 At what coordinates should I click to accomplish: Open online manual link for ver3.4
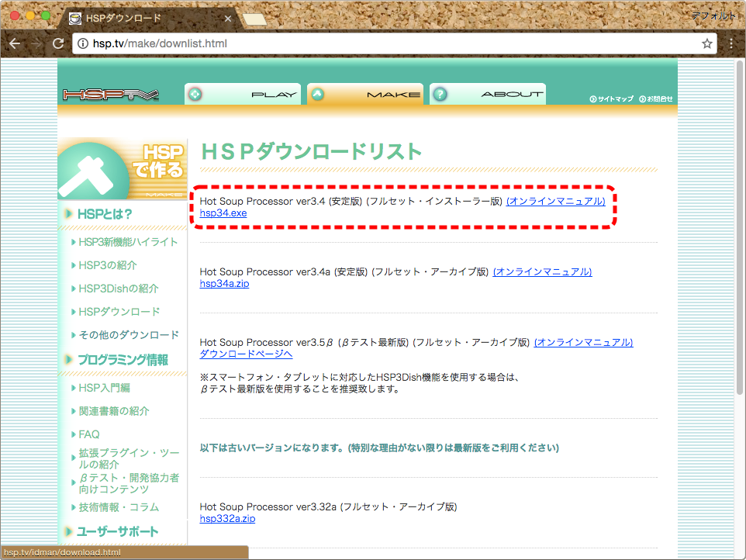click(x=556, y=201)
